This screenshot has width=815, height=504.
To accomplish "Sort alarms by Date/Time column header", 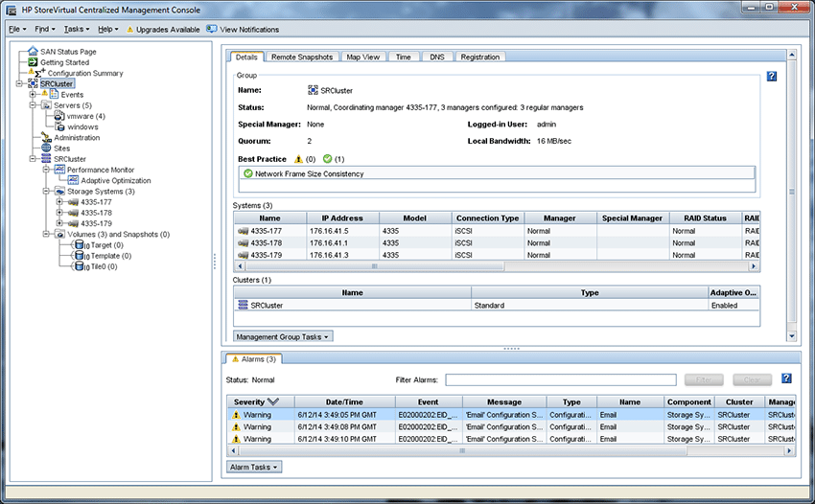I will pos(344,401).
